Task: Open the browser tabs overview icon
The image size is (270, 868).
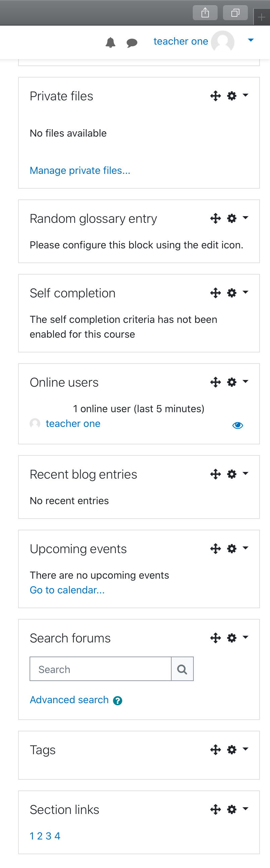Action: tap(235, 13)
